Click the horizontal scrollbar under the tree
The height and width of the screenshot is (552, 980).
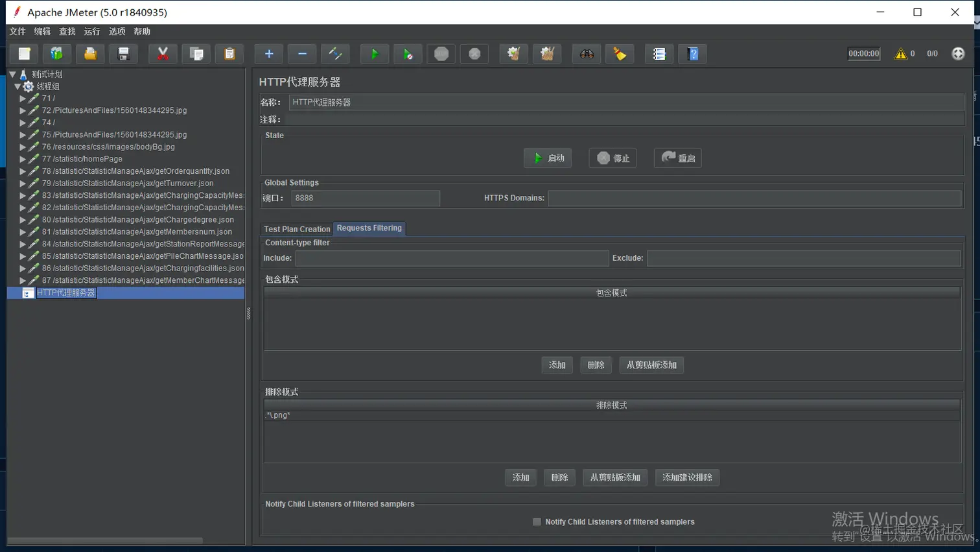105,540
